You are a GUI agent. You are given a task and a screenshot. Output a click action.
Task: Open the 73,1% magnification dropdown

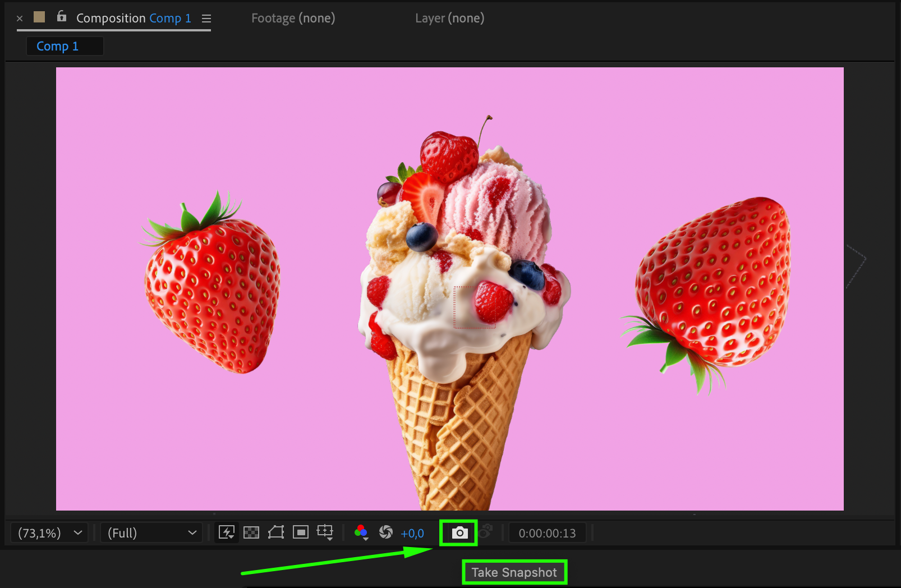pyautogui.click(x=49, y=533)
